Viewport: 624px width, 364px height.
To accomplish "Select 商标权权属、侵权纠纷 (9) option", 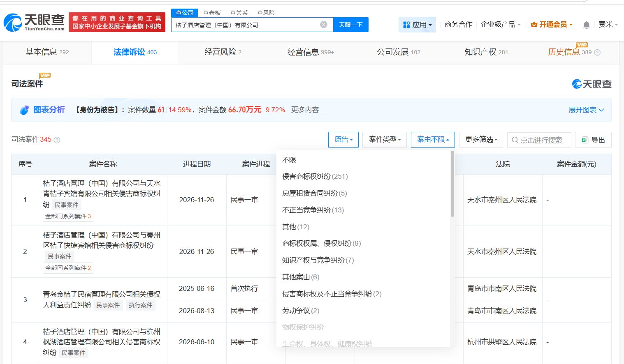I will point(322,244).
